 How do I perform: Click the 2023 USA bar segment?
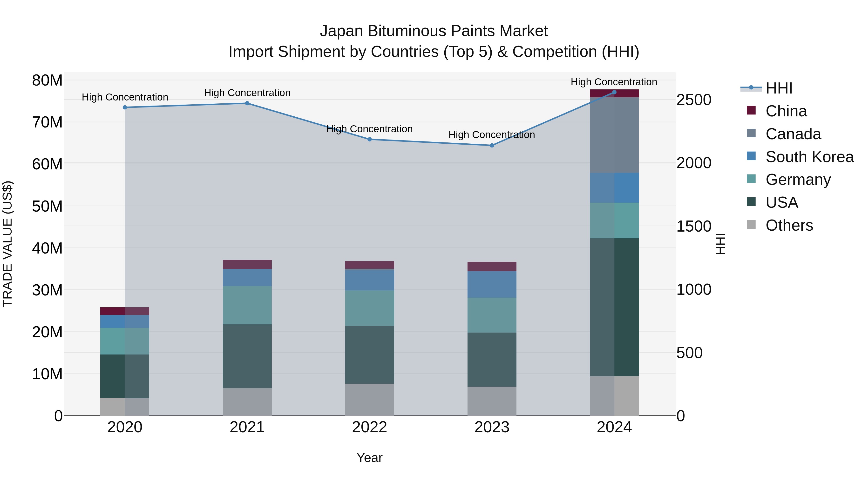point(492,360)
